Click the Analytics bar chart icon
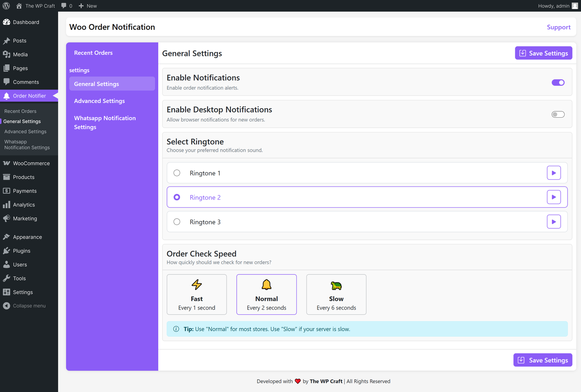Viewport: 581px width, 392px height. point(7,205)
